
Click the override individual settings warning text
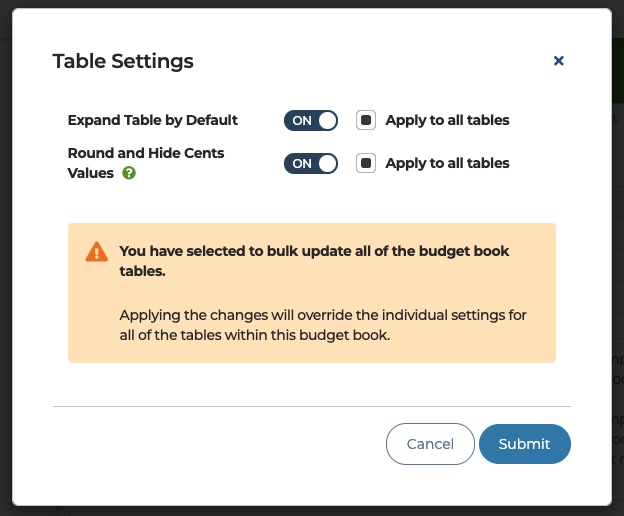click(x=323, y=325)
